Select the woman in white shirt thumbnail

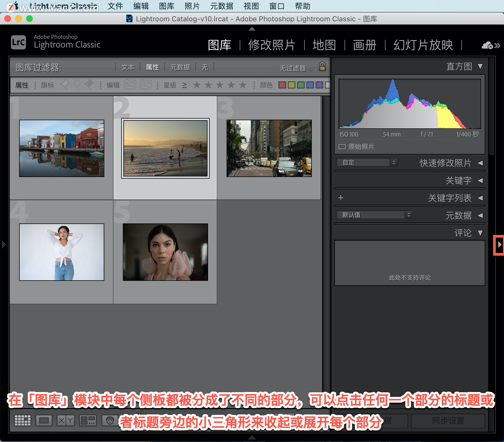(62, 252)
